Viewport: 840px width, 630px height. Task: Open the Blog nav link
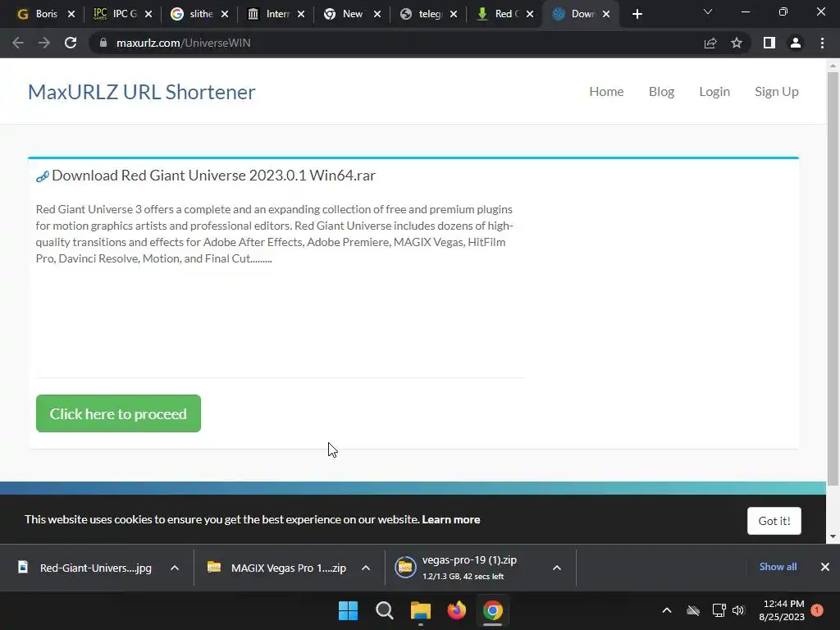(662, 92)
